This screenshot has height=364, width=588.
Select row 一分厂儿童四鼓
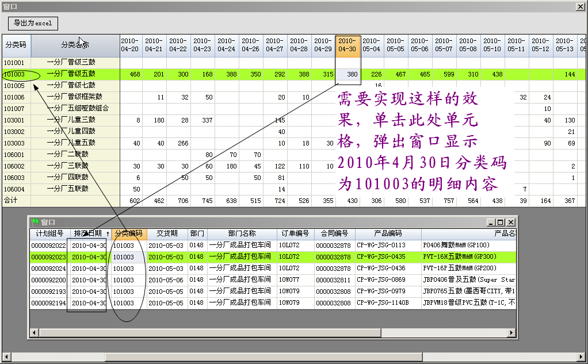71,132
